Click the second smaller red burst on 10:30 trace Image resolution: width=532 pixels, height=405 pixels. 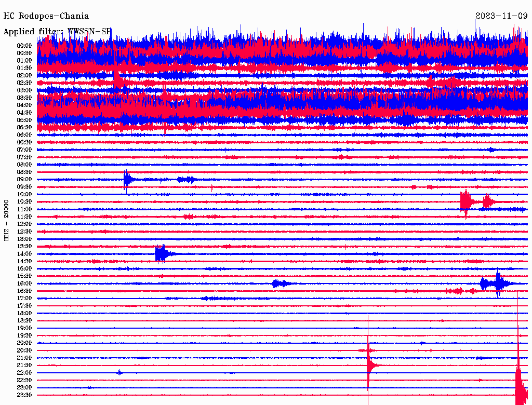(x=488, y=201)
